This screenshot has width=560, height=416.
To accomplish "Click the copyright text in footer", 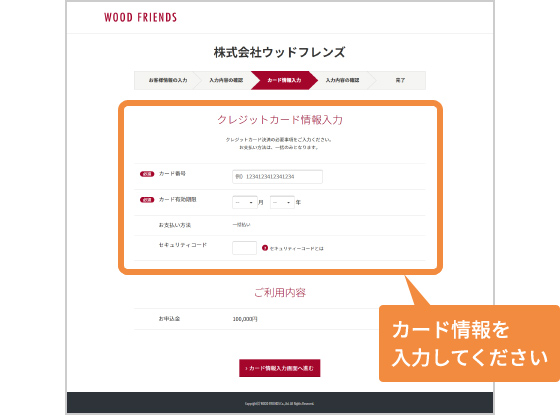I will [280, 404].
